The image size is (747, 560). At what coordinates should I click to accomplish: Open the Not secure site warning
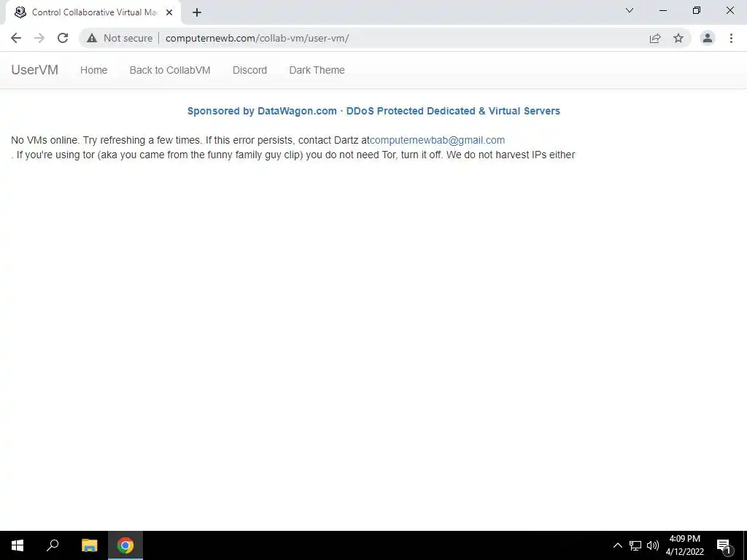coord(120,38)
